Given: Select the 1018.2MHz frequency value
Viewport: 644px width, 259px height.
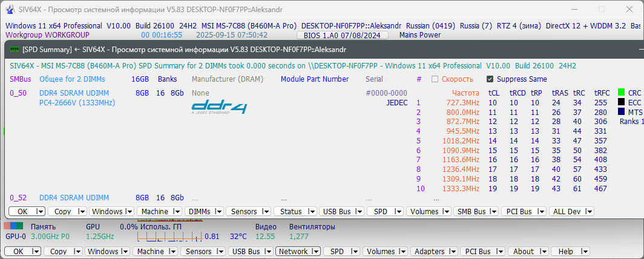Looking at the screenshot, I should click(x=461, y=141).
